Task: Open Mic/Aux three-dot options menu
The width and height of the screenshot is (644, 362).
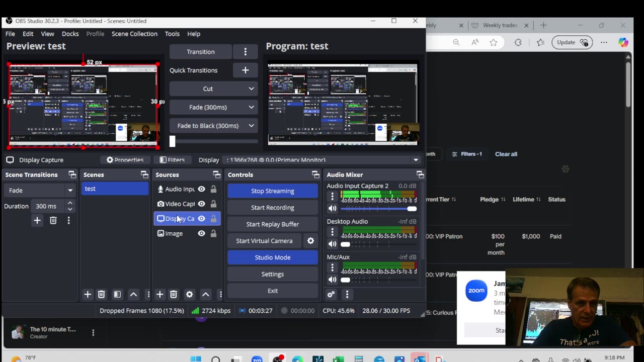Action: (332, 267)
